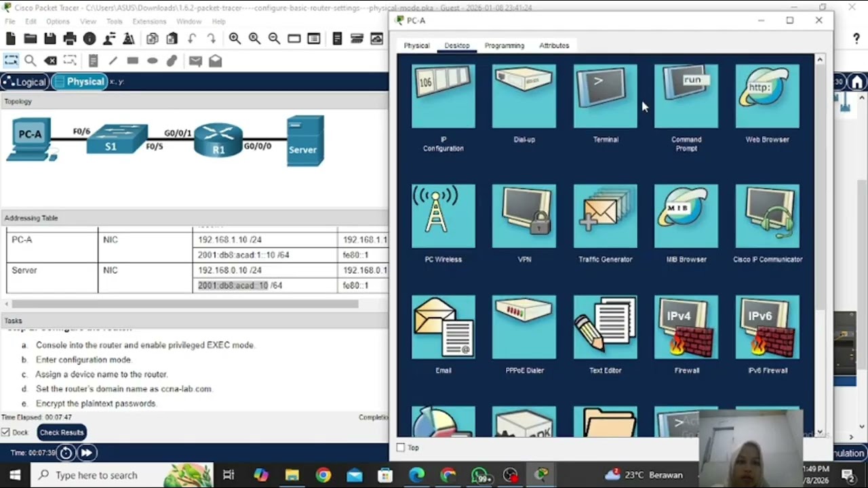Click the fast forward time button

(87, 453)
